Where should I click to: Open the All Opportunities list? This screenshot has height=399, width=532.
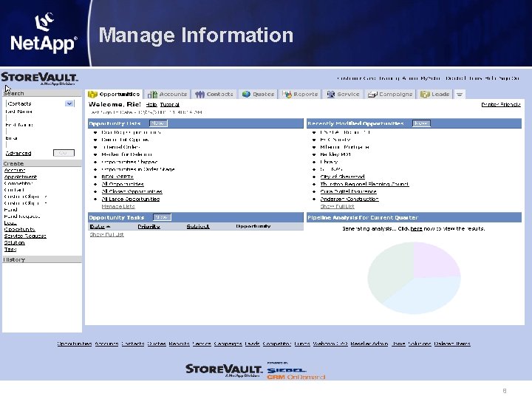(123, 184)
